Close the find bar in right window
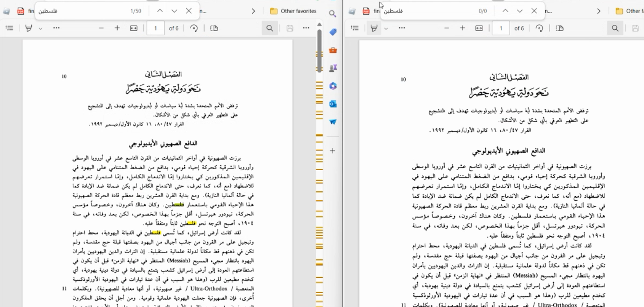This screenshot has width=644, height=307. 534,11
